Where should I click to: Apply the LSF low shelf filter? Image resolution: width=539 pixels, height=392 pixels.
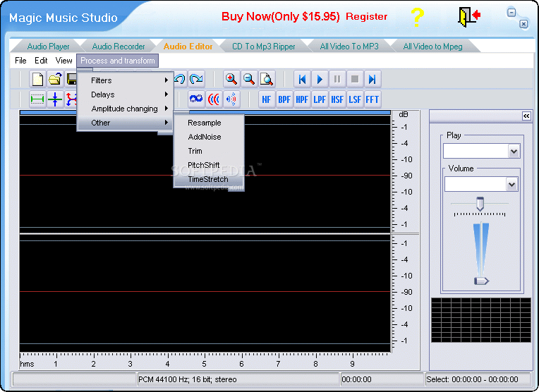coord(355,99)
